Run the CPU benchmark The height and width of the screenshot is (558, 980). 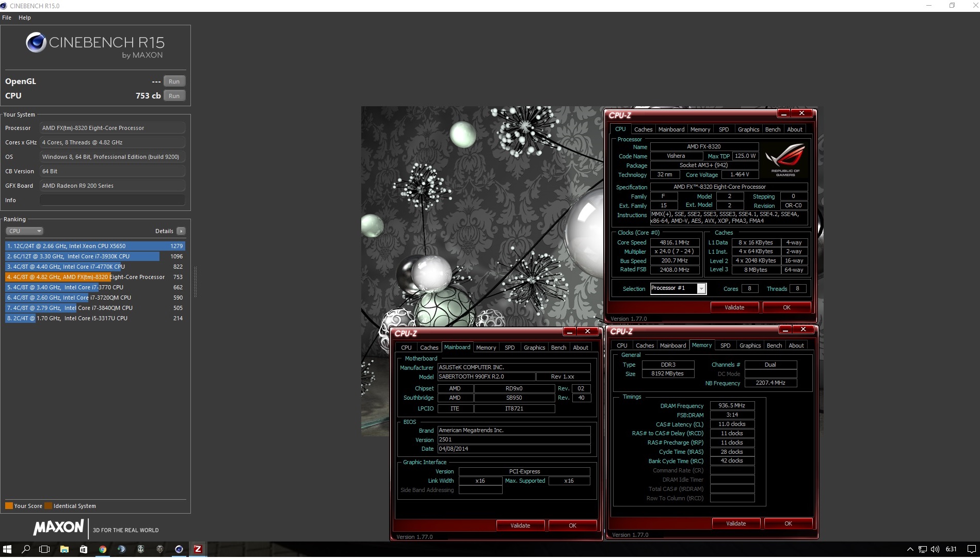coord(174,96)
